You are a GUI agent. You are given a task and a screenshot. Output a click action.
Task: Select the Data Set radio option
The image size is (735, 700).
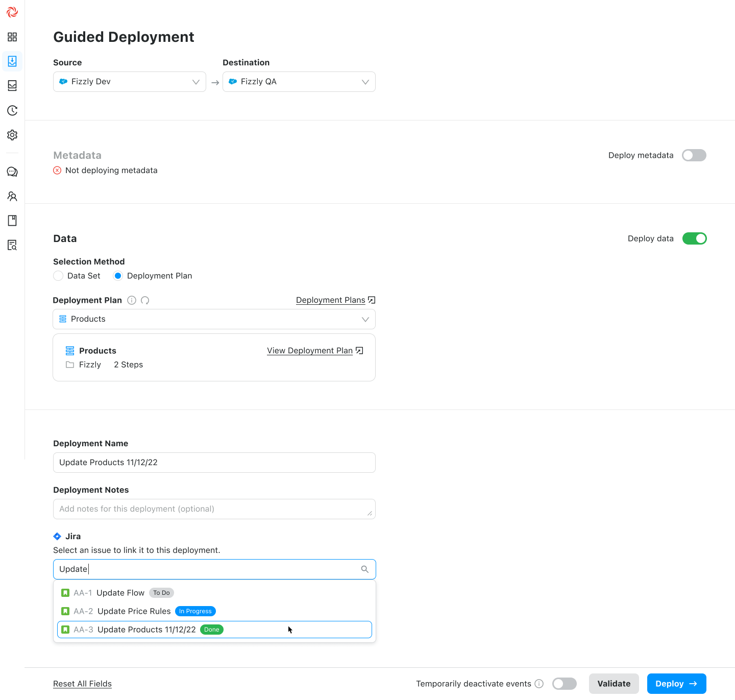[58, 276]
